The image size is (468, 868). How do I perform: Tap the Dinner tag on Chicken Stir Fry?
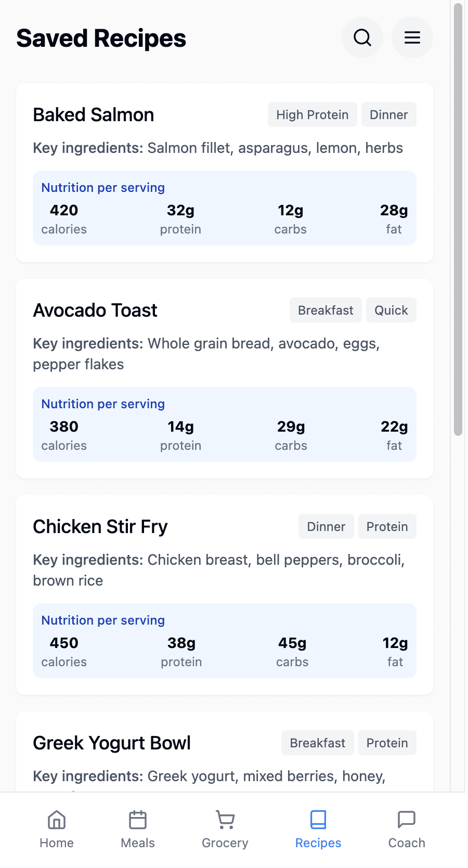tap(326, 526)
